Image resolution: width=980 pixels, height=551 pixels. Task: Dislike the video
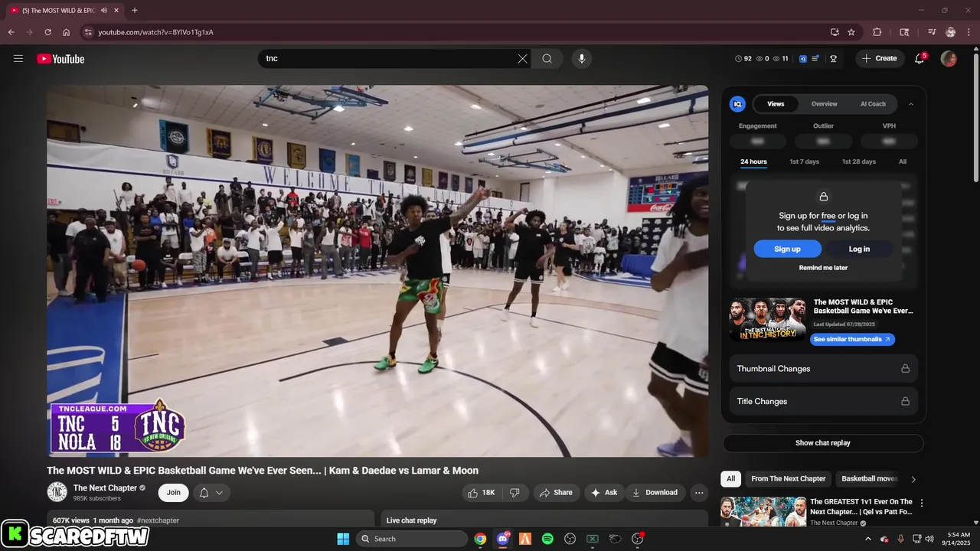tap(516, 493)
